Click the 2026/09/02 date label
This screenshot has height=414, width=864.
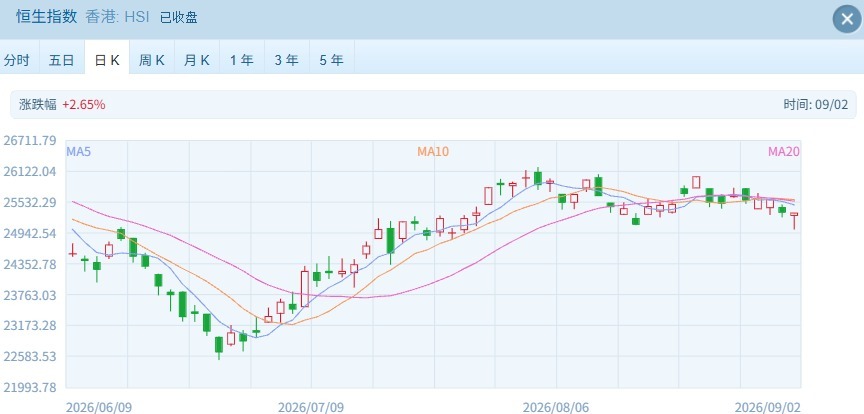(x=767, y=407)
